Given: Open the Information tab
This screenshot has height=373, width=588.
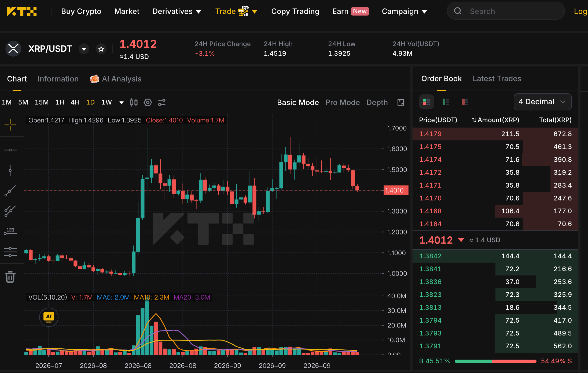Looking at the screenshot, I should pos(58,79).
